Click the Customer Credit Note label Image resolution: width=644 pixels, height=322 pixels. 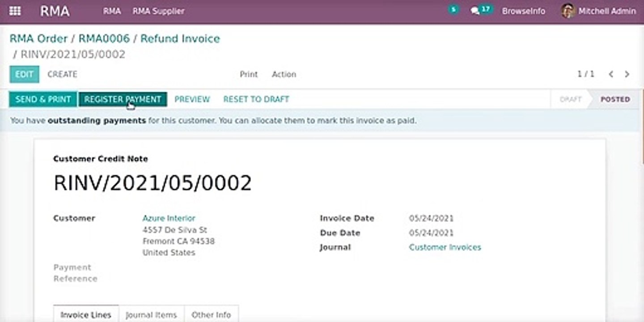pos(100,159)
